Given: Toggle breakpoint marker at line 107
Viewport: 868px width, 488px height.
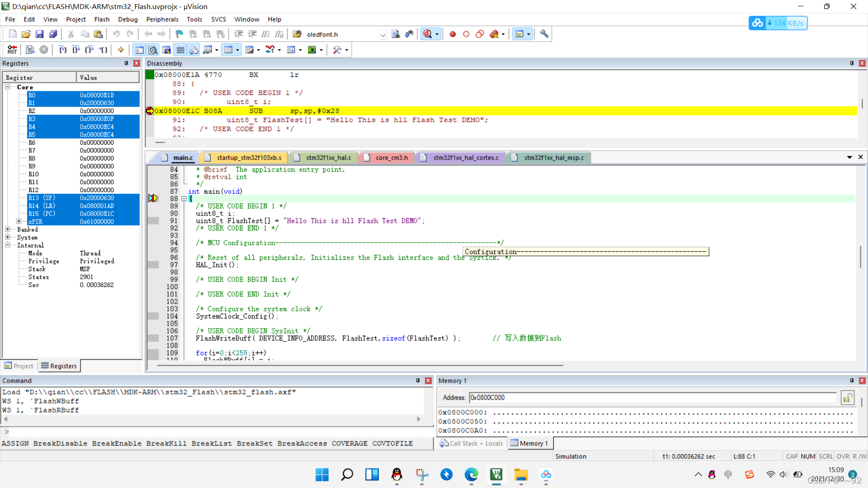Looking at the screenshot, I should tap(153, 338).
